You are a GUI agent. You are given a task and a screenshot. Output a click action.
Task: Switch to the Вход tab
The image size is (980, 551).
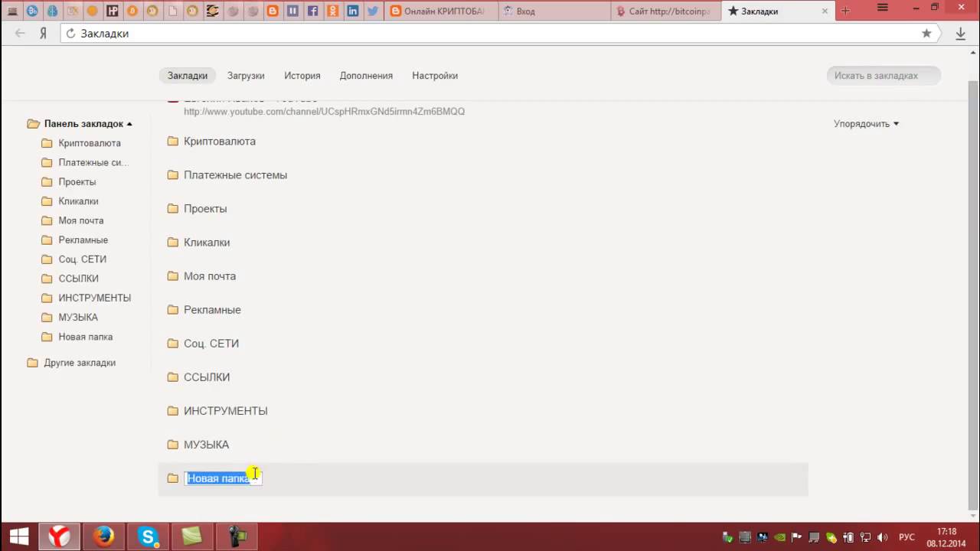pyautogui.click(x=554, y=11)
